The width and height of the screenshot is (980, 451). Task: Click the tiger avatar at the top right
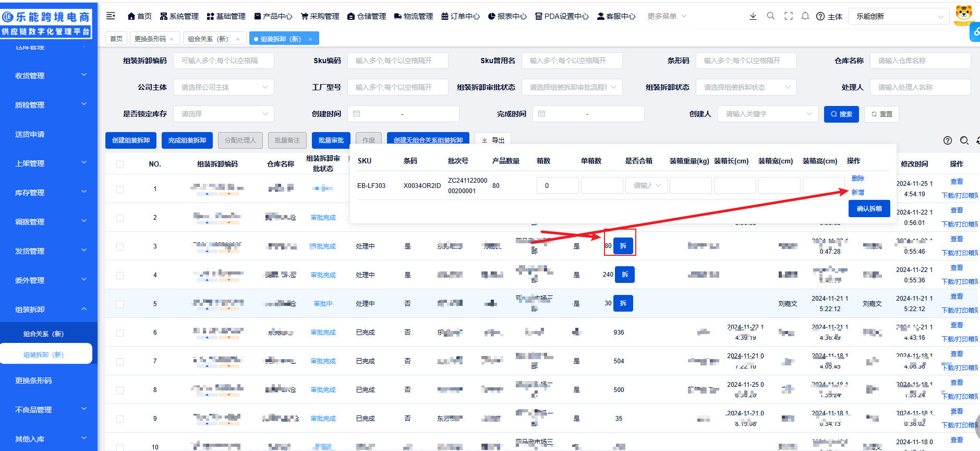point(964,15)
